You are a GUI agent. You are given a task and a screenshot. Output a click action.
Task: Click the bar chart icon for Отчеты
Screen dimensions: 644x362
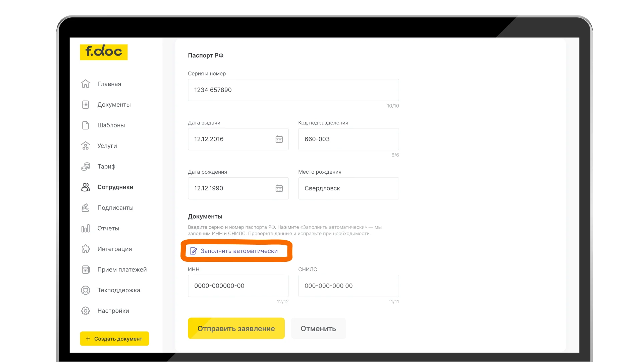click(86, 229)
